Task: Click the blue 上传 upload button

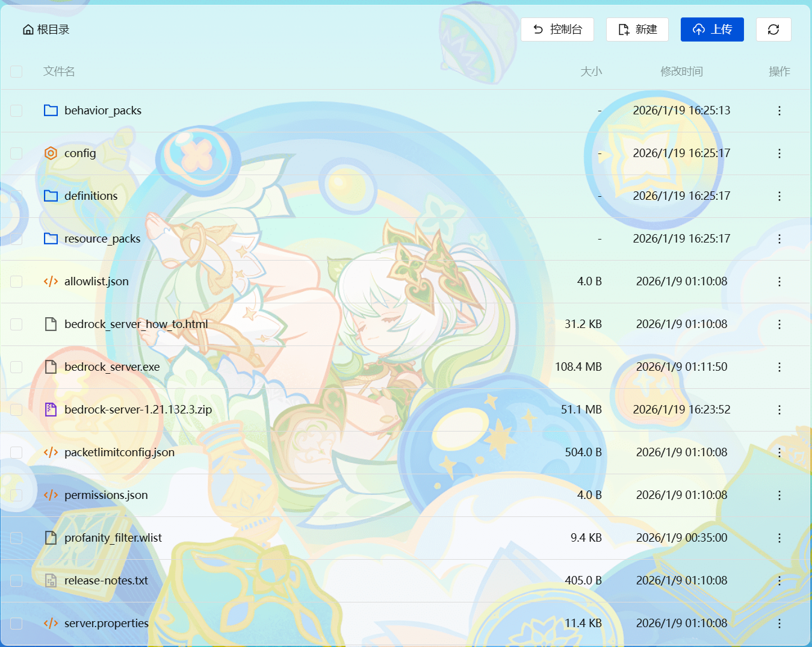Action: pos(712,29)
